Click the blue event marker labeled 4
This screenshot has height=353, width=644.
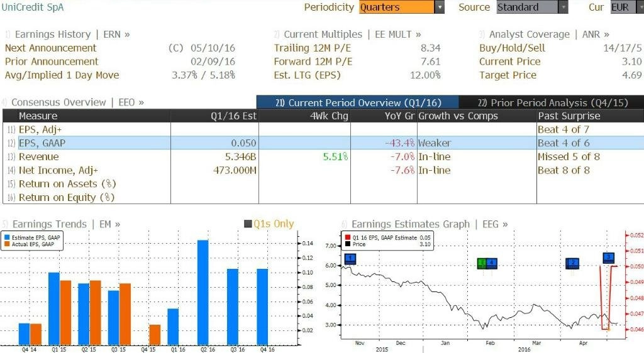492,263
